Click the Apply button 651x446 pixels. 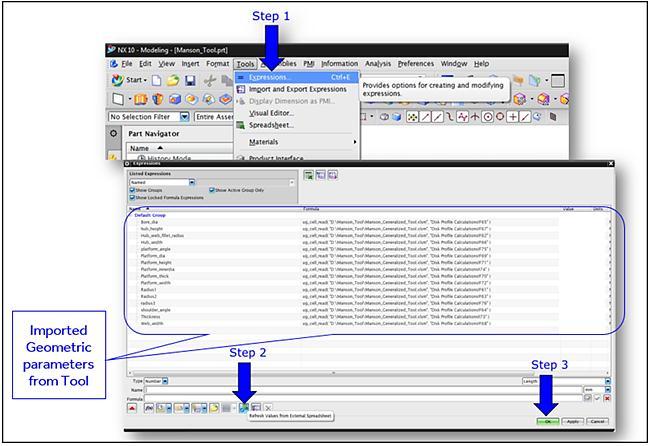pyautogui.click(x=573, y=421)
